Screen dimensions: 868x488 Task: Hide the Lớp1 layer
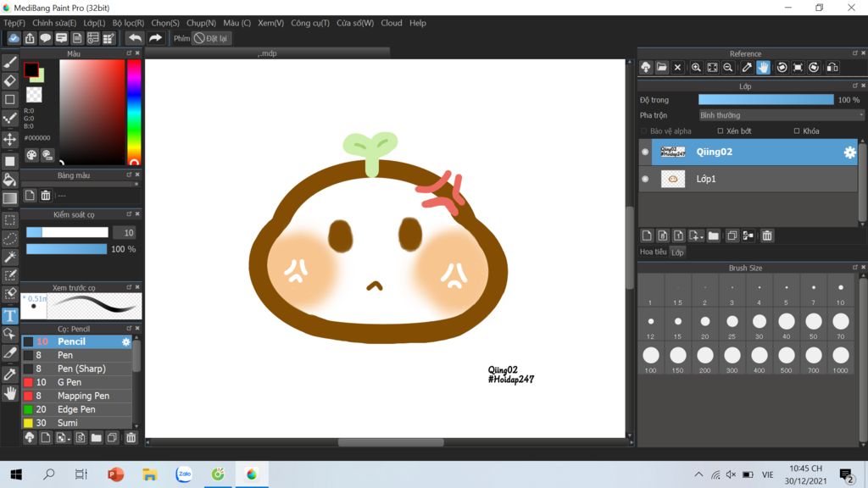click(x=645, y=179)
